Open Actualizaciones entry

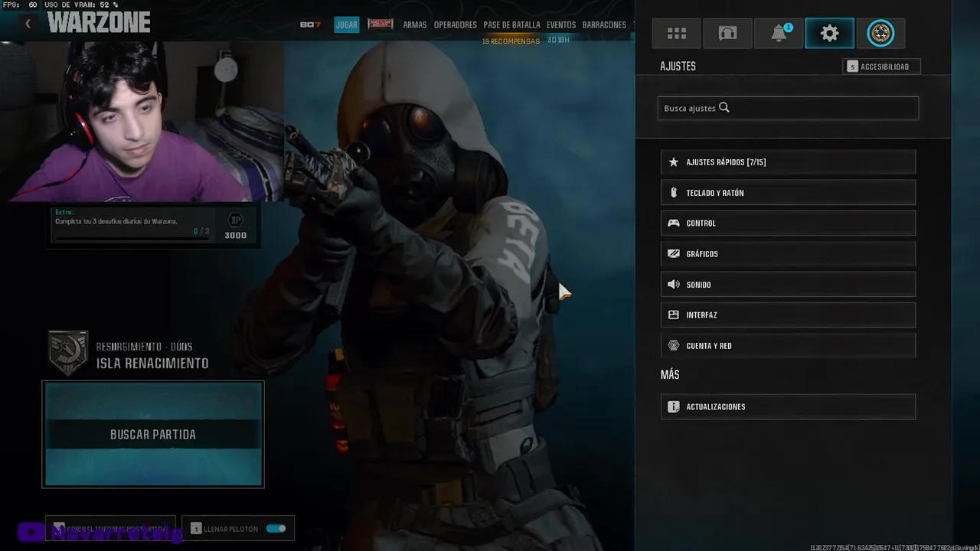[x=788, y=407]
